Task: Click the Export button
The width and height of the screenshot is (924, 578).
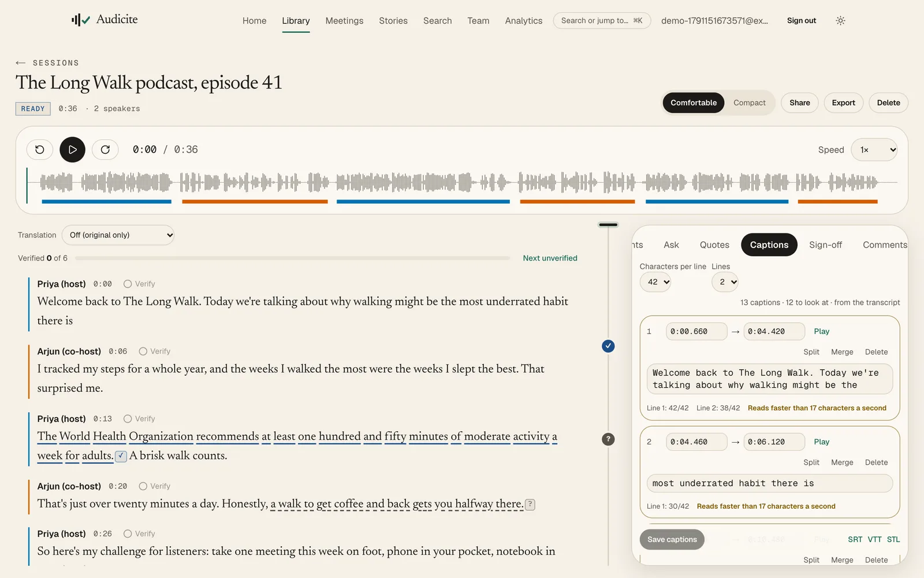Action: [x=843, y=103]
